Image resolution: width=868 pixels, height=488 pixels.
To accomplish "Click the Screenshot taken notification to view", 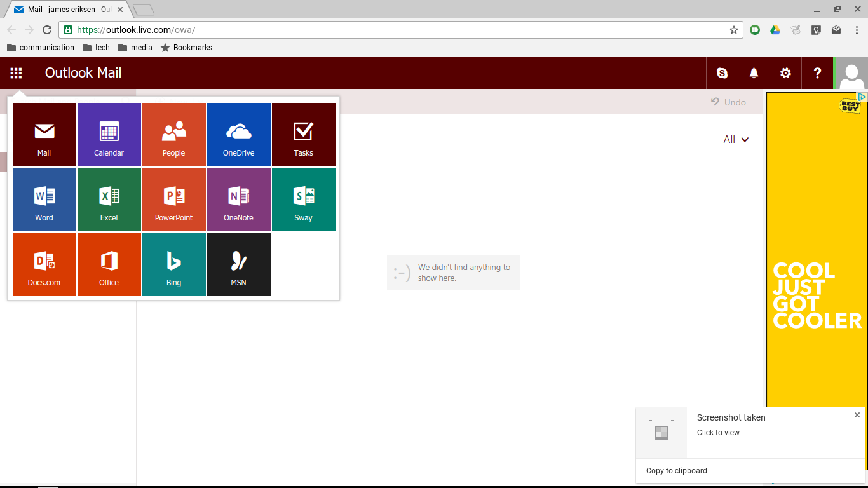I will click(750, 433).
